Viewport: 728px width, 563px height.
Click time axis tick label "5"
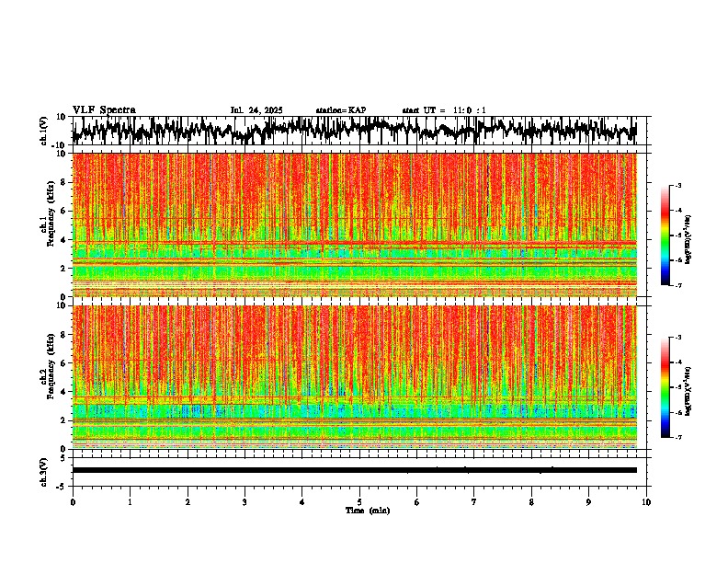[359, 502]
